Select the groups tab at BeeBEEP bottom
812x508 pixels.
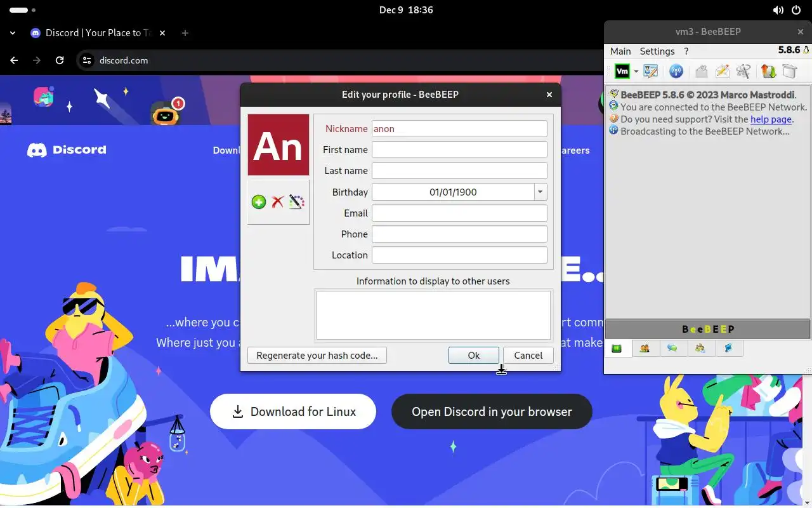pos(701,348)
